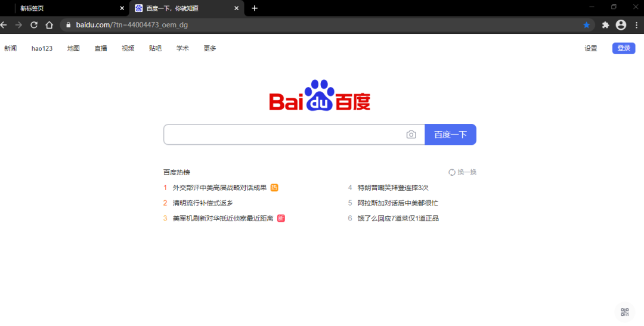The height and width of the screenshot is (326, 644).
Task: Reload the Baidu page
Action: click(34, 25)
